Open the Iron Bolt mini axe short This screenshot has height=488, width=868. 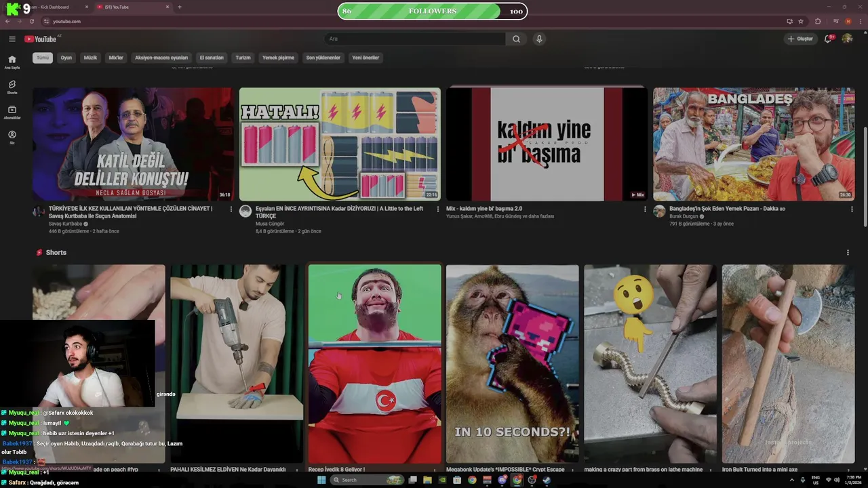pyautogui.click(x=788, y=363)
